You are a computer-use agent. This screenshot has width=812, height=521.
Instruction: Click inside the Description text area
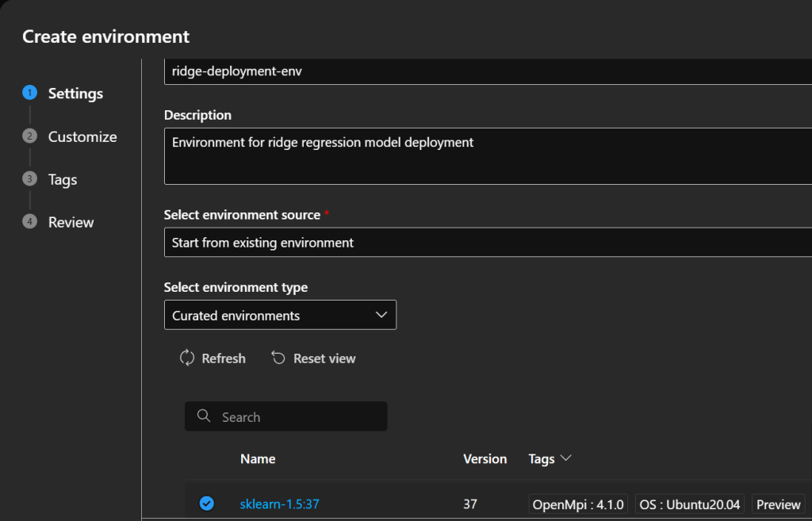click(488, 157)
